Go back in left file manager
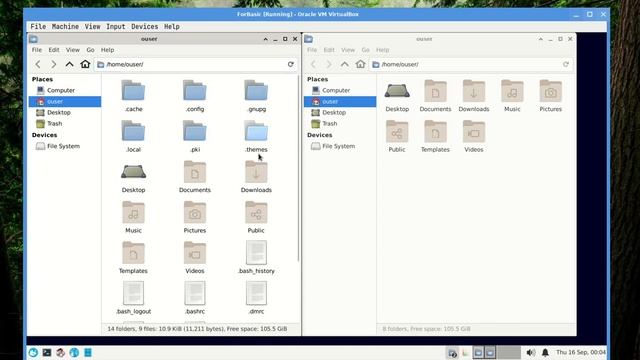 [x=38, y=64]
